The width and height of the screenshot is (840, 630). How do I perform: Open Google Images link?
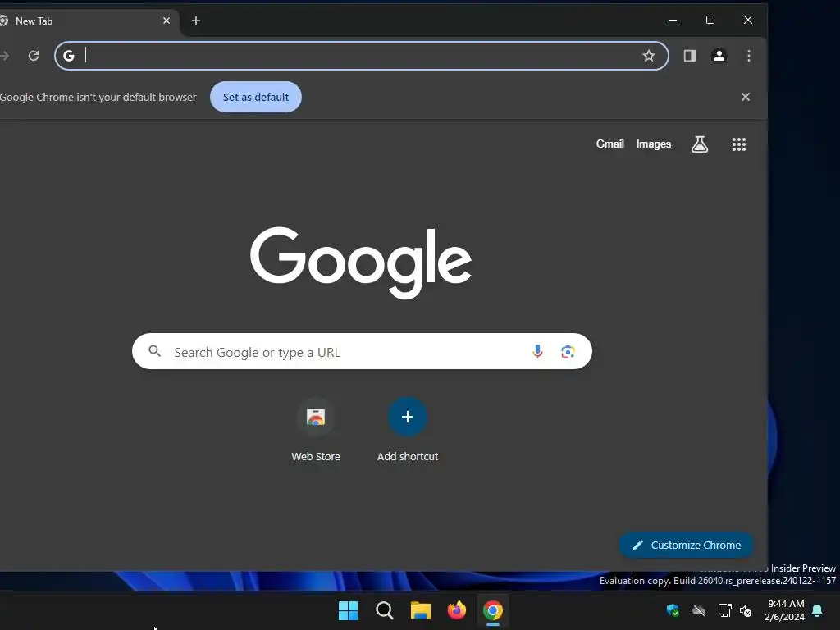(654, 144)
